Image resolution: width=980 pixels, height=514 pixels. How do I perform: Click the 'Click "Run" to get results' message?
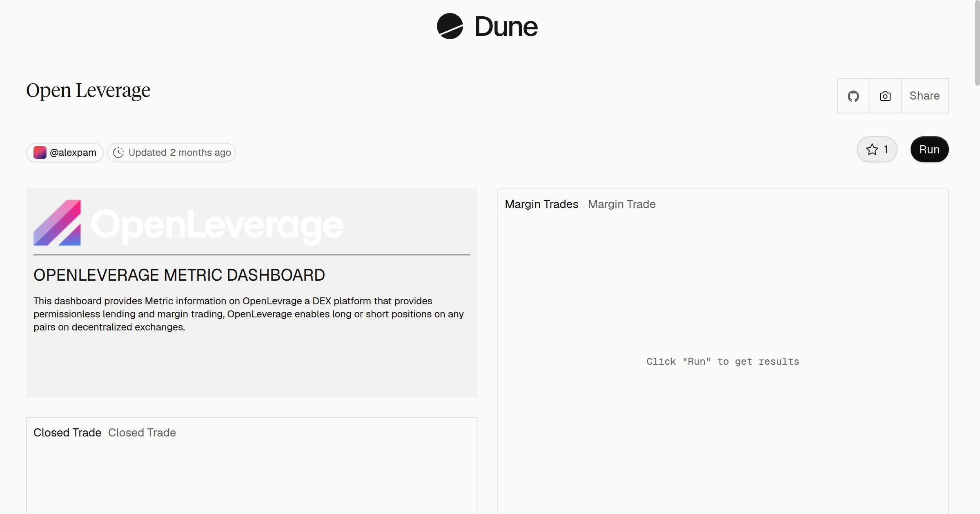pyautogui.click(x=723, y=361)
